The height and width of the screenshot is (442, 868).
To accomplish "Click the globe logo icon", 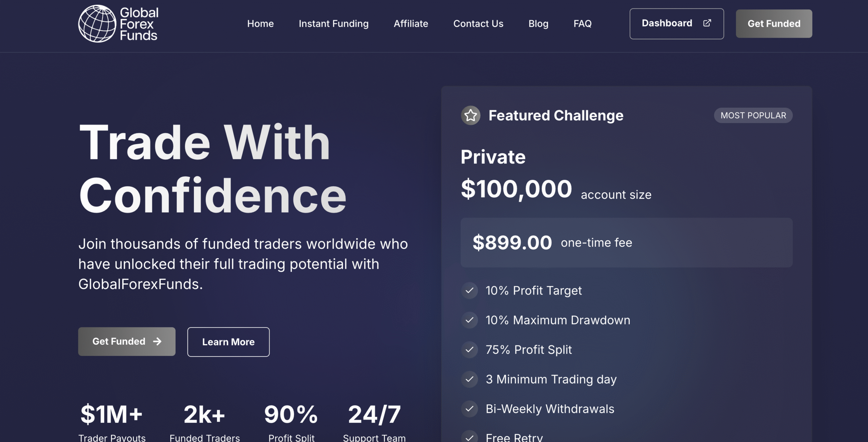I will [x=97, y=24].
